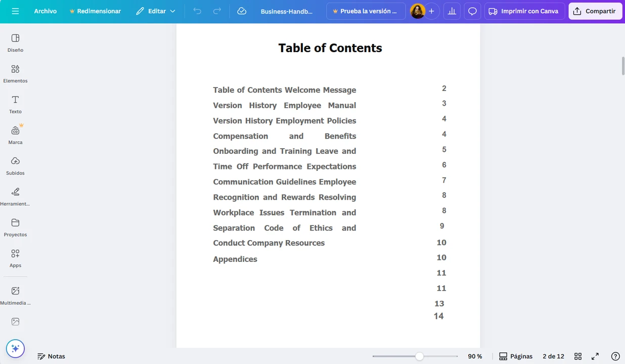The width and height of the screenshot is (625, 364).
Task: Open the Notas panel
Action: (x=51, y=356)
